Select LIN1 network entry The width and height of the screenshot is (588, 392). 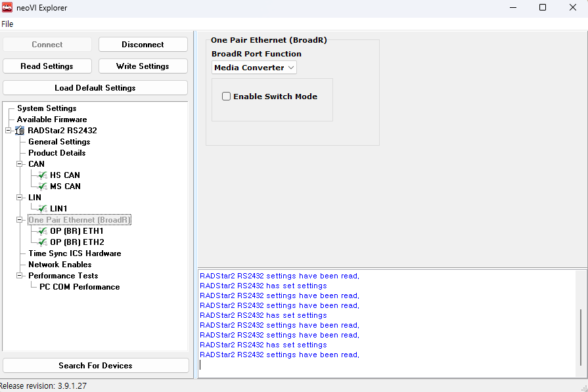click(x=58, y=209)
